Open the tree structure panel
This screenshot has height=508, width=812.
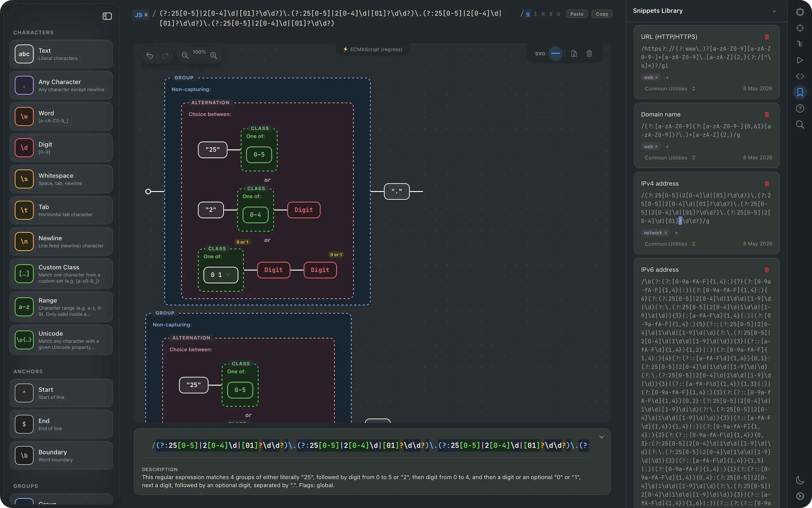click(x=800, y=44)
